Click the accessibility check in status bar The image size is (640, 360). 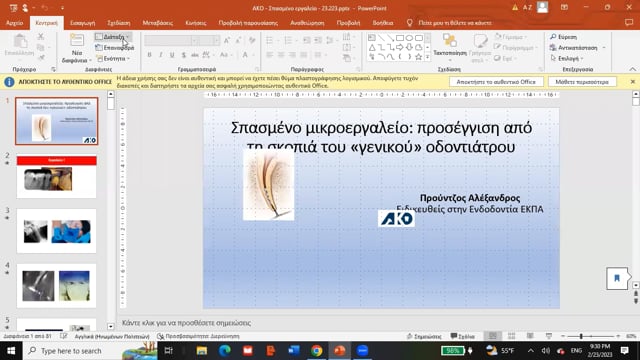[198, 336]
